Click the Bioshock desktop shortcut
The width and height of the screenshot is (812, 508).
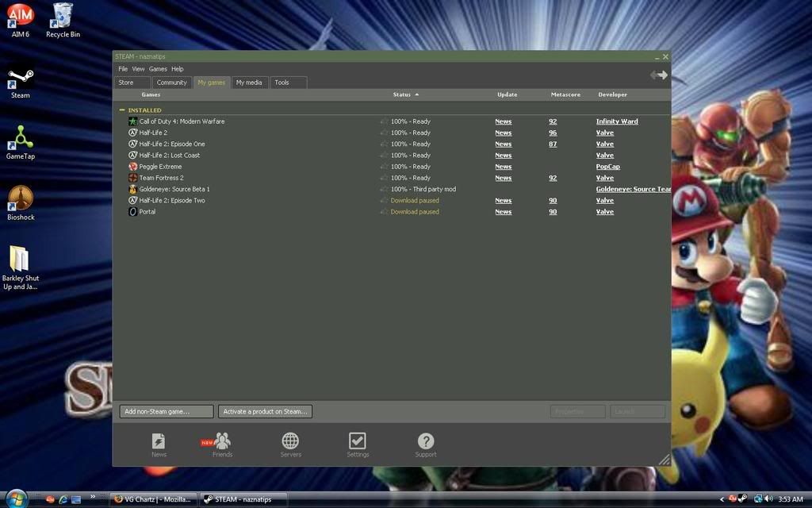[21, 202]
